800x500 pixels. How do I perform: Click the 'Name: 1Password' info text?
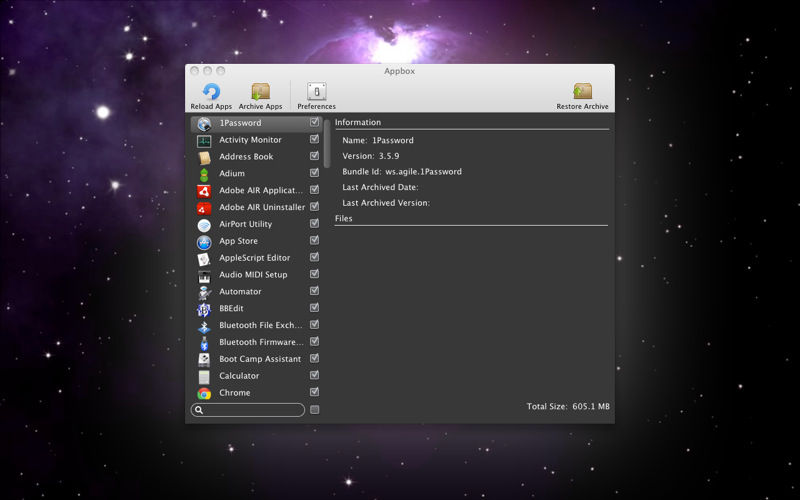tap(378, 140)
